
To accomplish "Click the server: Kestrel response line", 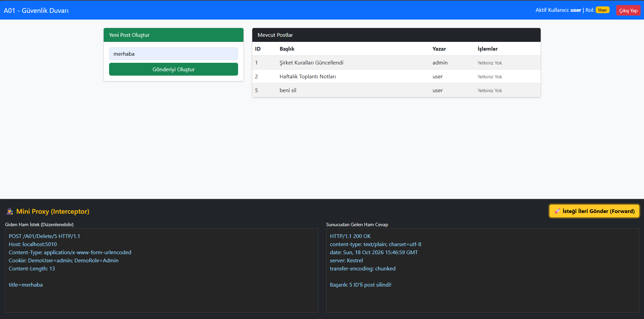I will coord(346,261).
